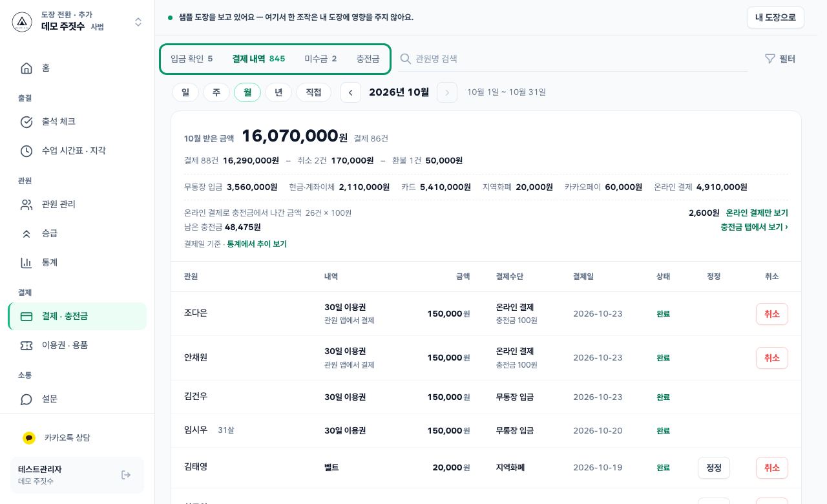Click the 결제일 column header
The image size is (827, 504).
pyautogui.click(x=583, y=277)
